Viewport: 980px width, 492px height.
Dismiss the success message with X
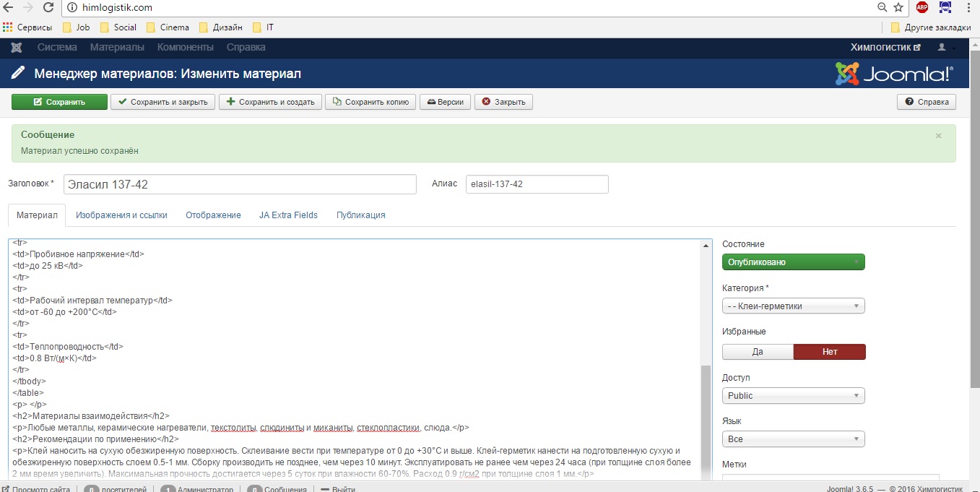[938, 136]
